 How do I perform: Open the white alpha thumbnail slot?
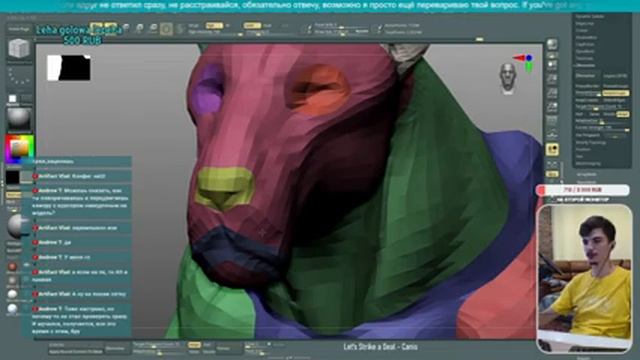(x=13, y=98)
